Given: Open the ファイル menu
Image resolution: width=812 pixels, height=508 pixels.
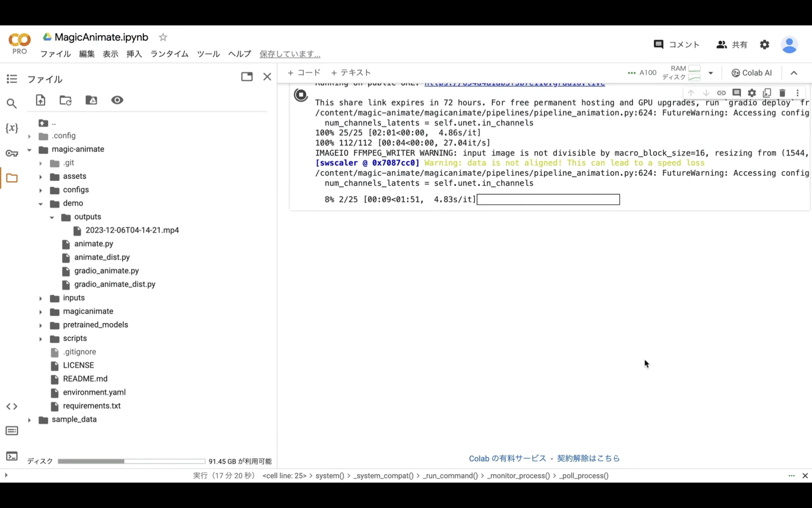Looking at the screenshot, I should 55,54.
